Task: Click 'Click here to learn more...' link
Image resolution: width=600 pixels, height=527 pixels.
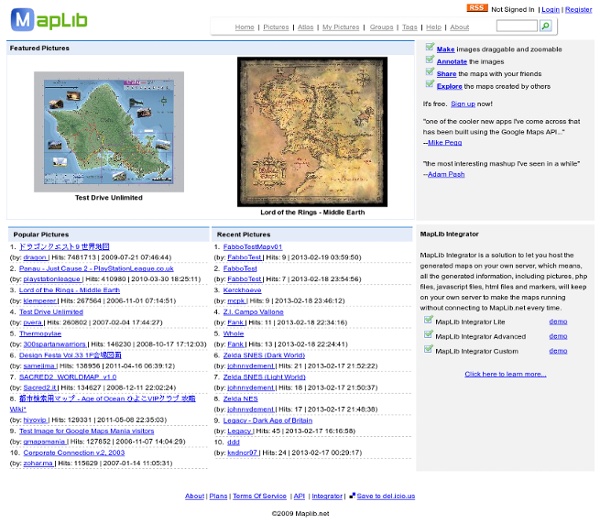Action: point(505,374)
